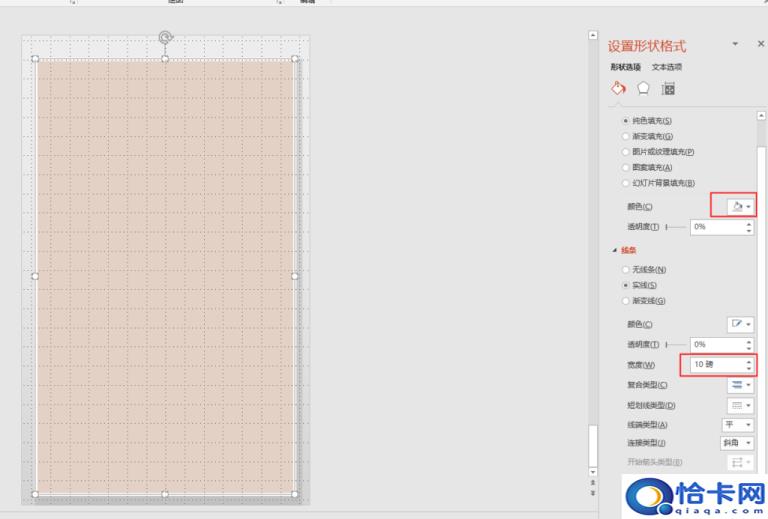
Task: Open the dash type (短划线类型) picker
Action: coord(739,404)
